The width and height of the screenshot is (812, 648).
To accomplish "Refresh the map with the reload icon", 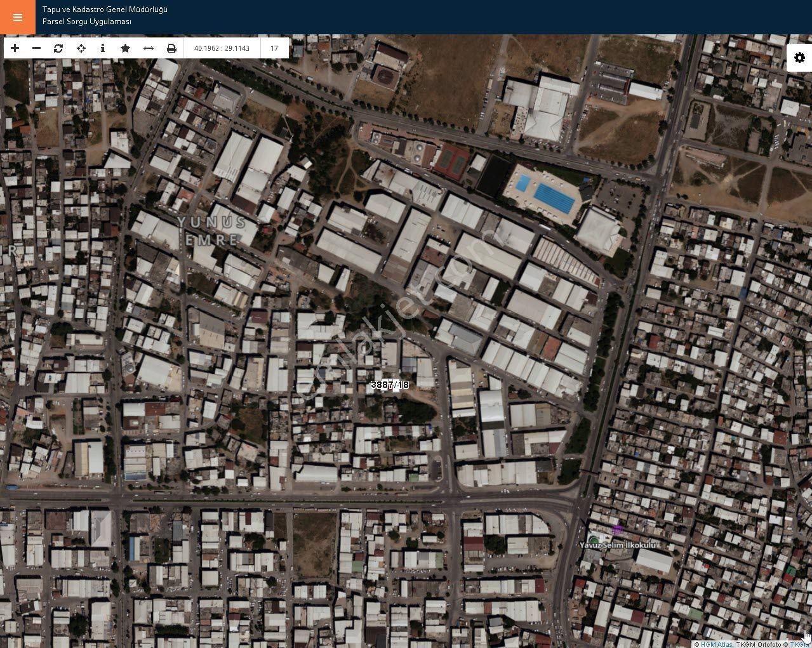I will (58, 48).
